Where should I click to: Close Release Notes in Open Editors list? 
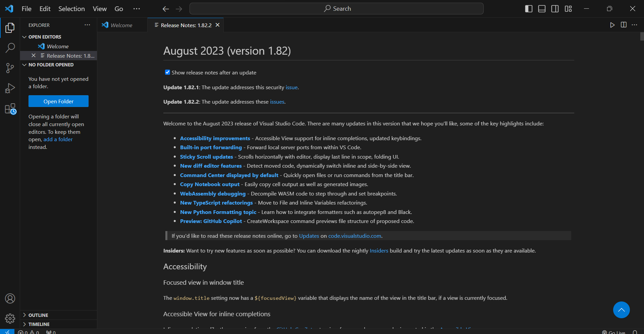[x=34, y=56]
